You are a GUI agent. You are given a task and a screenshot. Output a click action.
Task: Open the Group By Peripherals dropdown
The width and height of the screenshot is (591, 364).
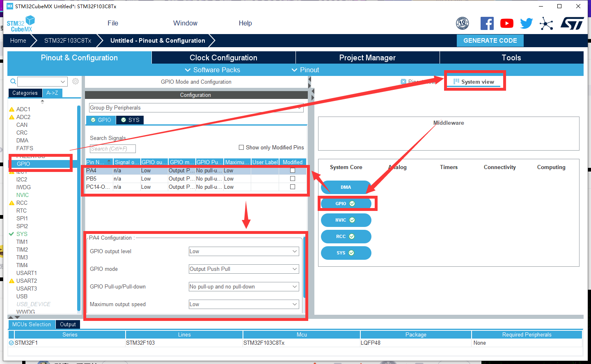coord(196,108)
